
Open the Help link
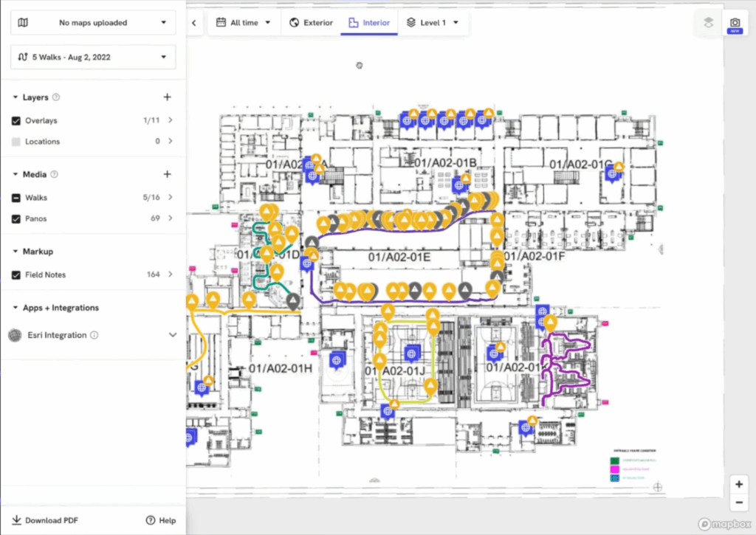click(161, 520)
